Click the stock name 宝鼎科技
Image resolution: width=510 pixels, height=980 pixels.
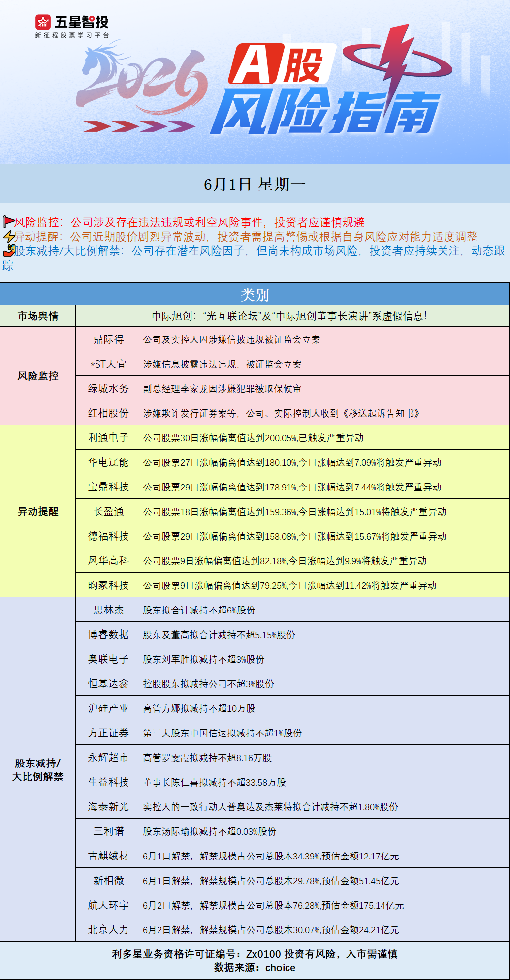(108, 487)
